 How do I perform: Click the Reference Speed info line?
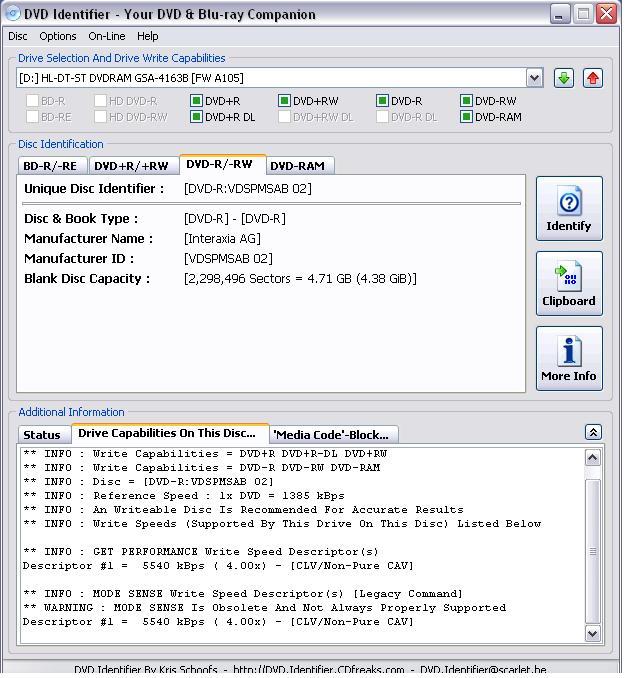click(x=184, y=496)
